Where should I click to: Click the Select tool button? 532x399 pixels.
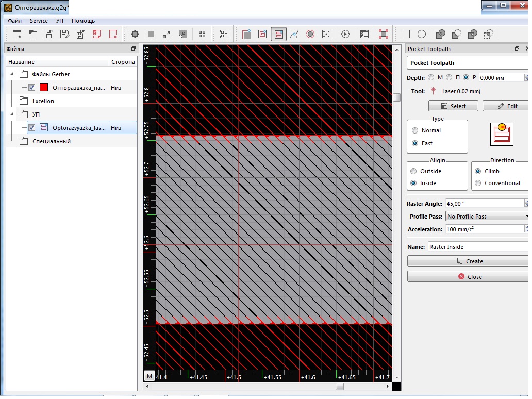453,106
